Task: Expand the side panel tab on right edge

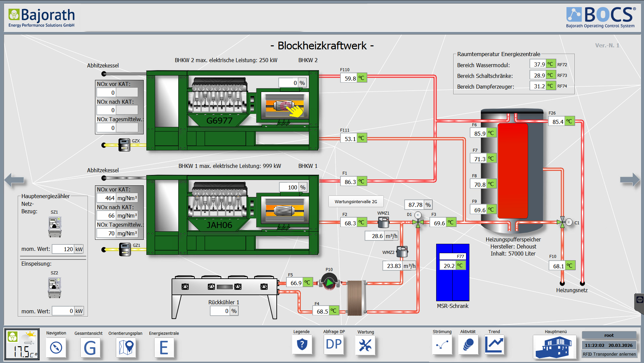Action: pyautogui.click(x=639, y=300)
